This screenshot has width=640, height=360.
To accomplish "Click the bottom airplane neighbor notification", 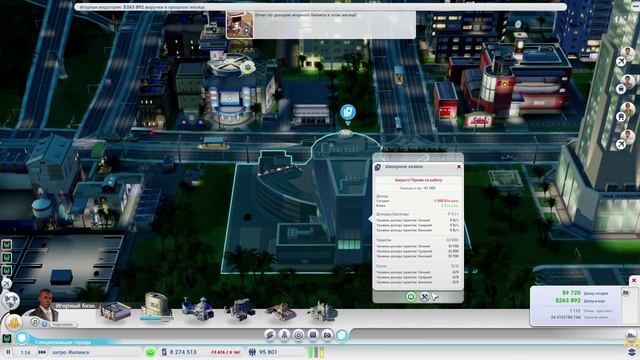I will point(626,140).
